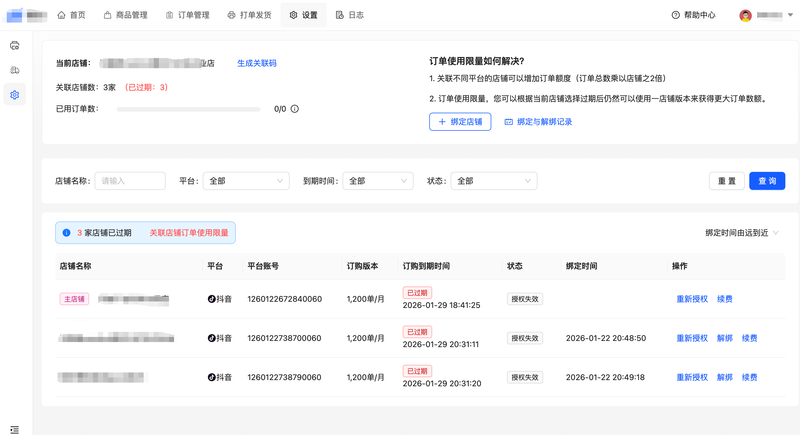Click the sidebar collapse icon at bottom left
800x435 pixels.
point(14,429)
